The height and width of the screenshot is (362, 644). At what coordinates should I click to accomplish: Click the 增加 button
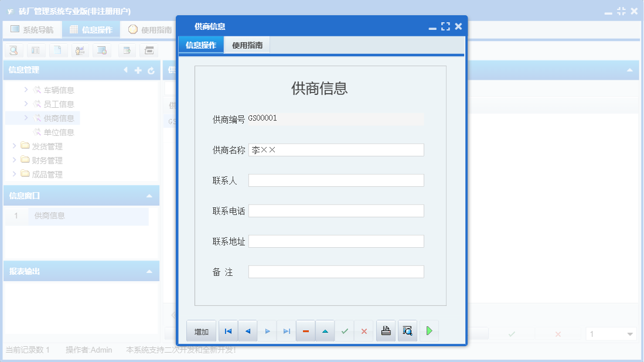point(201,330)
